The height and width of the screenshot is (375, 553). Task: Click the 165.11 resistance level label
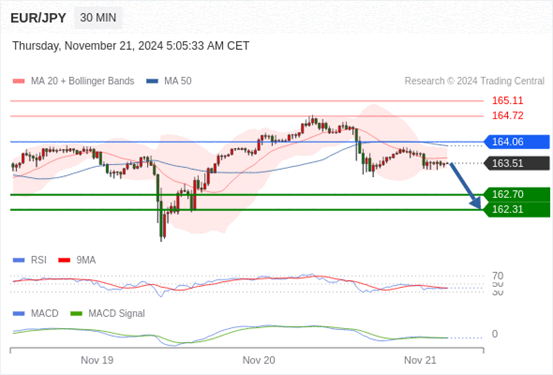pos(508,101)
